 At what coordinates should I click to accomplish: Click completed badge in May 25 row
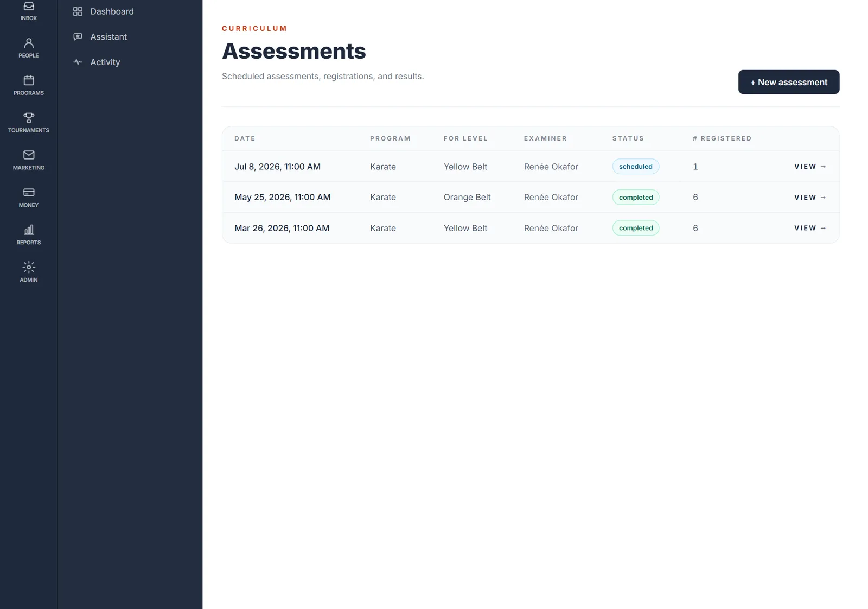[636, 198]
